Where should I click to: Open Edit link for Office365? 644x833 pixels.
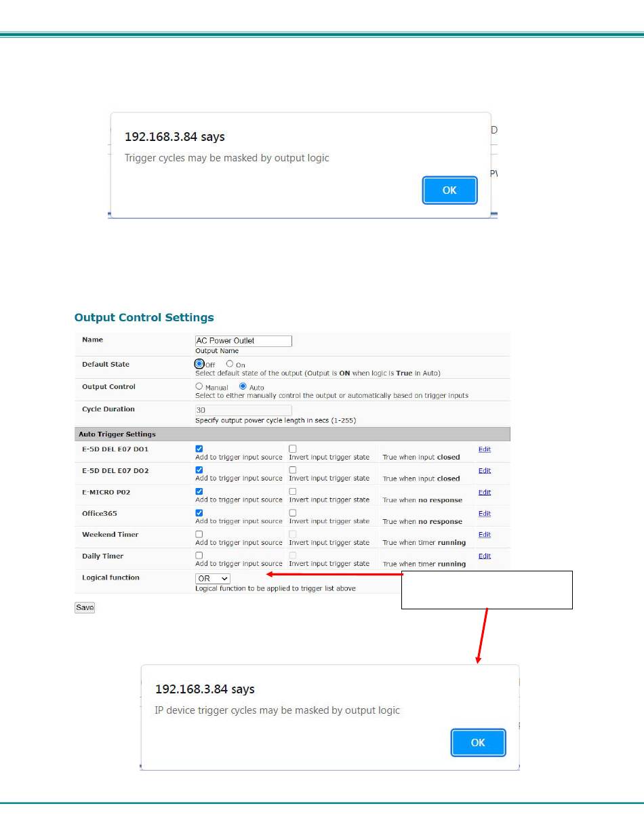click(485, 514)
